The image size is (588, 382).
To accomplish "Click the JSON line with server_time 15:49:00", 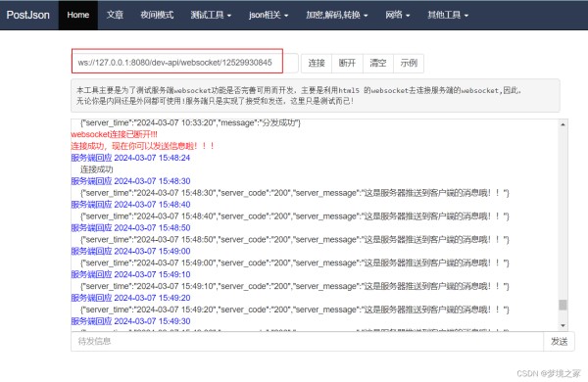I will (295, 263).
